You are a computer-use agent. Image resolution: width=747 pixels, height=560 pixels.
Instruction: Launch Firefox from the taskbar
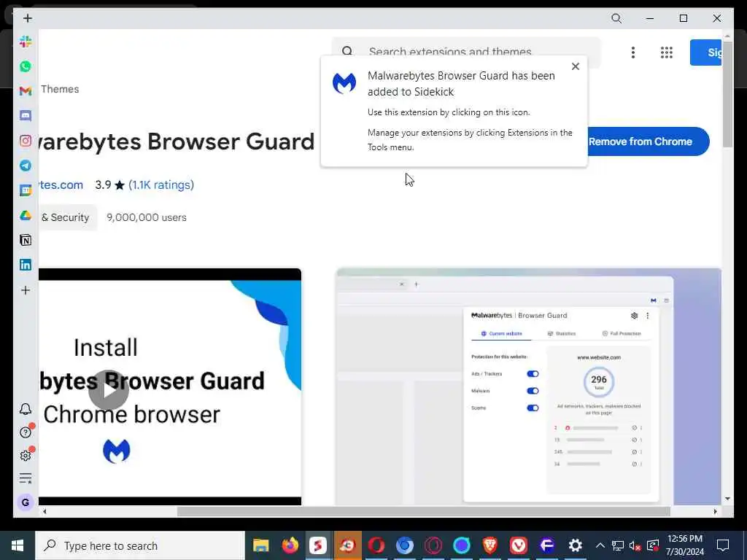(290, 545)
